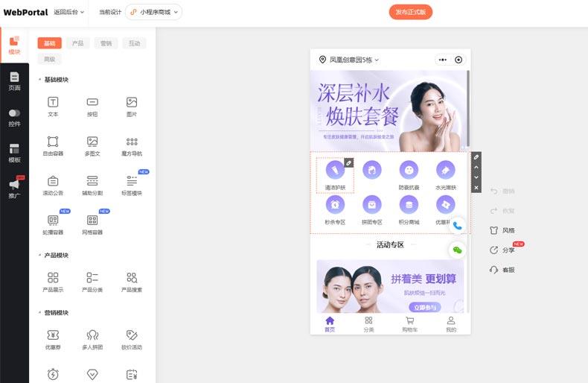Switch to the 营销 tab
This screenshot has height=383, width=588.
105,43
